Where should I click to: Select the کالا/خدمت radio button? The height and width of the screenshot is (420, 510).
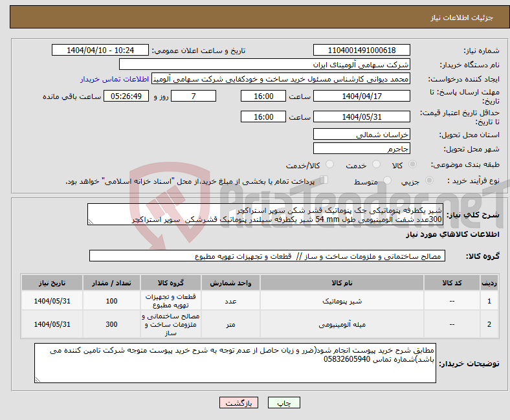[x=330, y=164]
